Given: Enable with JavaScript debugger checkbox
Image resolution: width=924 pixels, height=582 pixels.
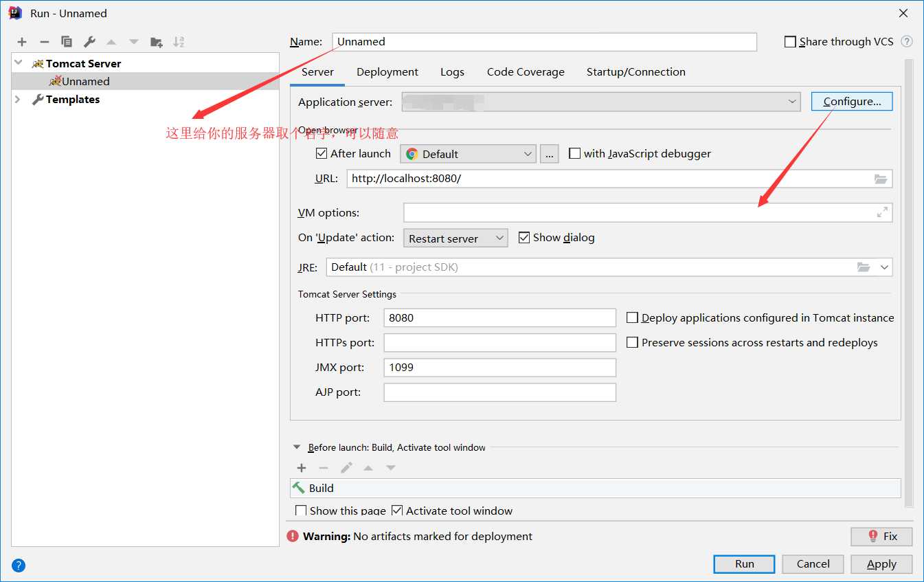Looking at the screenshot, I should click(575, 154).
